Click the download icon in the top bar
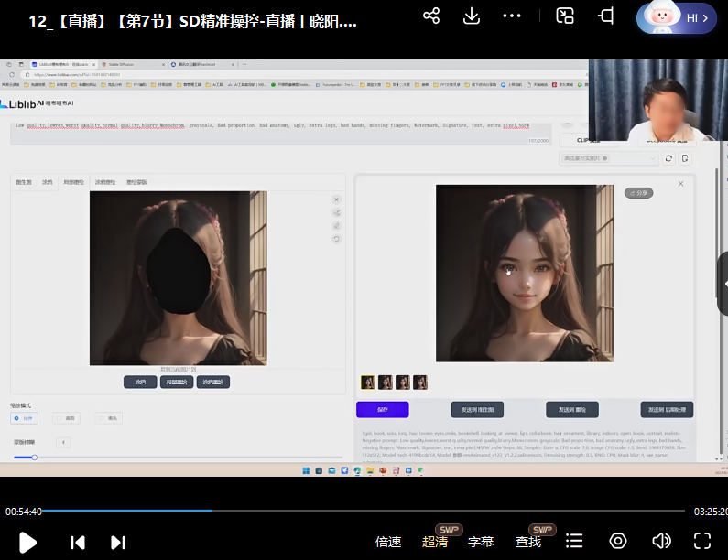This screenshot has height=560, width=728. coord(472,16)
